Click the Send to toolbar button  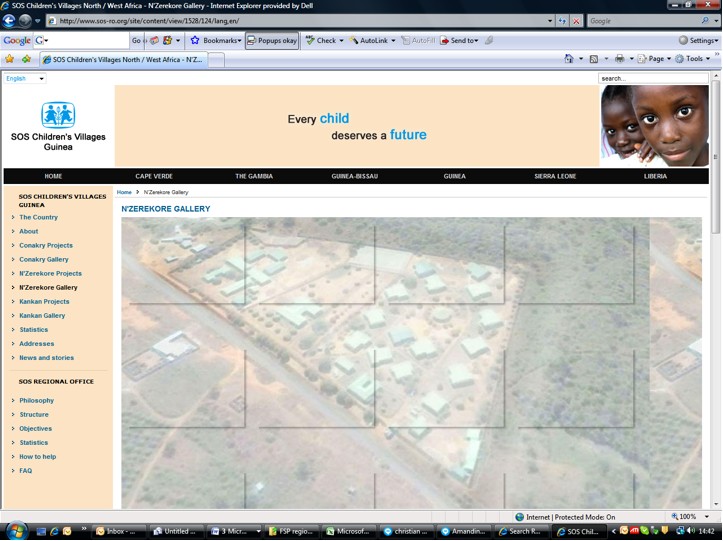tap(459, 41)
